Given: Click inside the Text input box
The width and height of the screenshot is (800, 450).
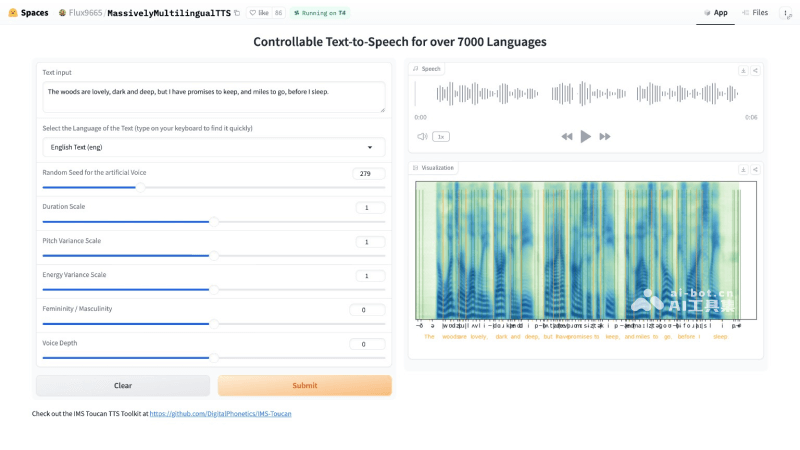Looking at the screenshot, I should [212, 96].
